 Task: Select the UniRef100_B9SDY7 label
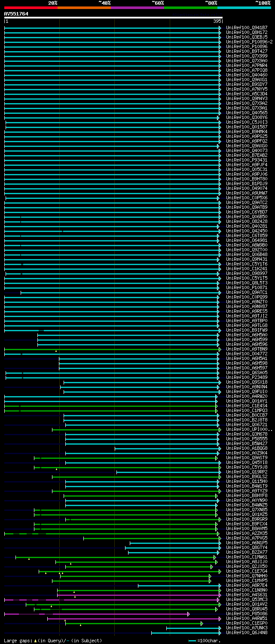pos(247,84)
